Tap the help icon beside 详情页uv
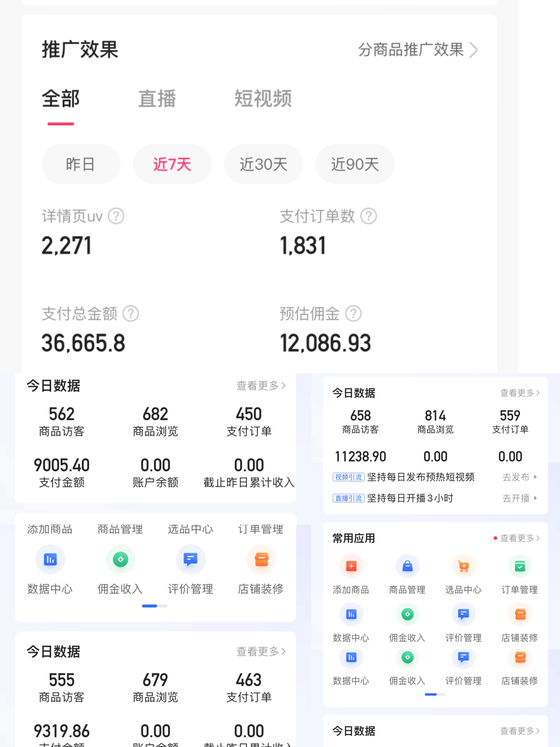 tap(116, 216)
